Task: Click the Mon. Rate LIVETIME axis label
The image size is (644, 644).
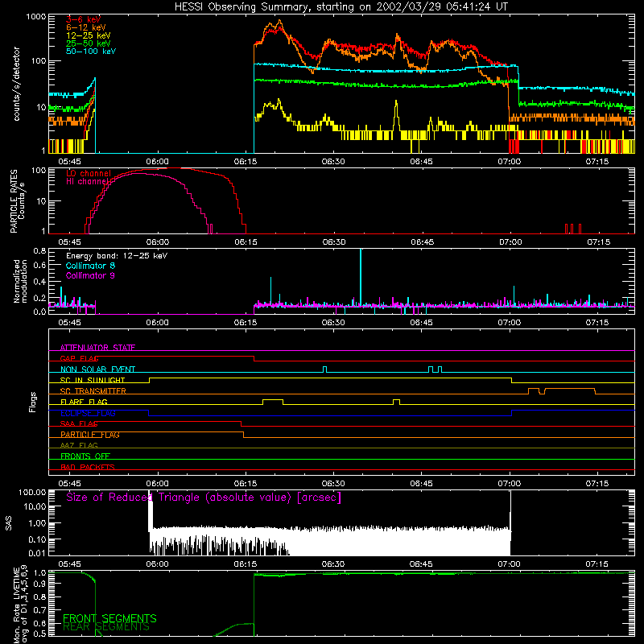Action: pos(20,604)
